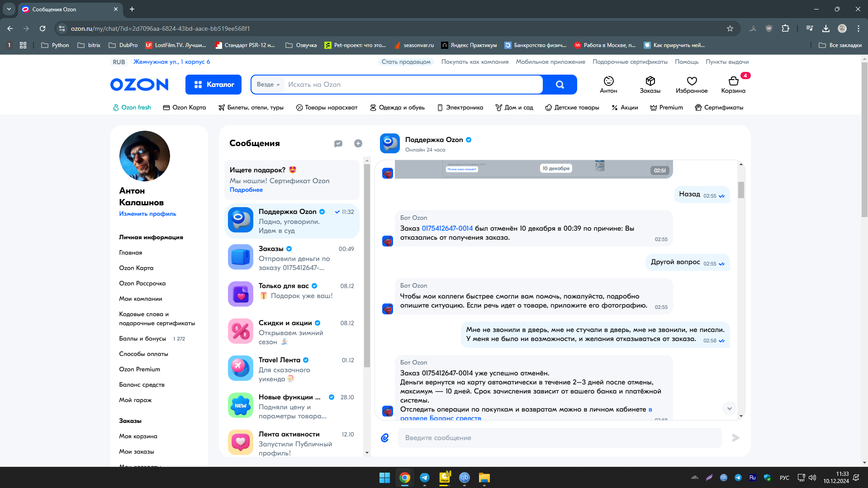Open the Ozon logo homepage

139,85
